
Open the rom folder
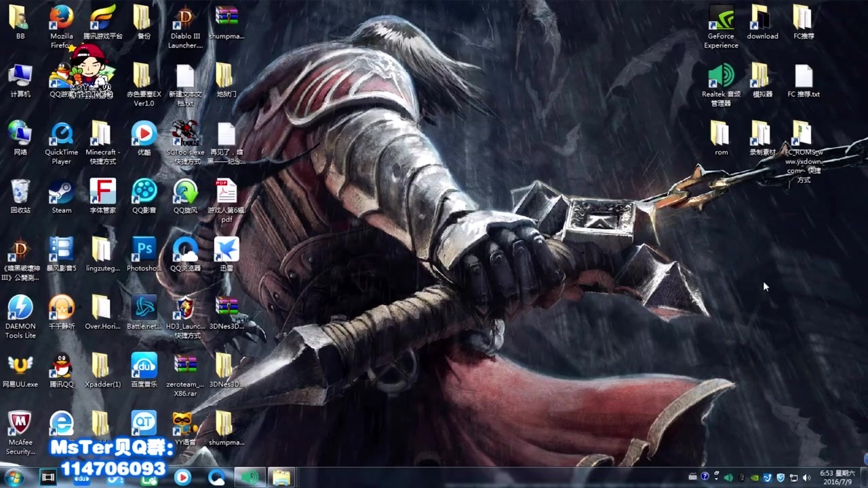(x=721, y=138)
